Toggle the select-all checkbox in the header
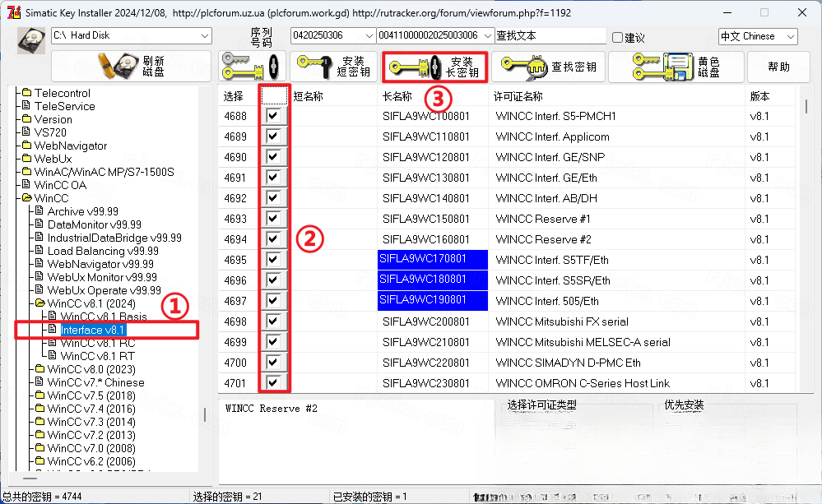Image resolution: width=822 pixels, height=504 pixels. pyautogui.click(x=274, y=96)
